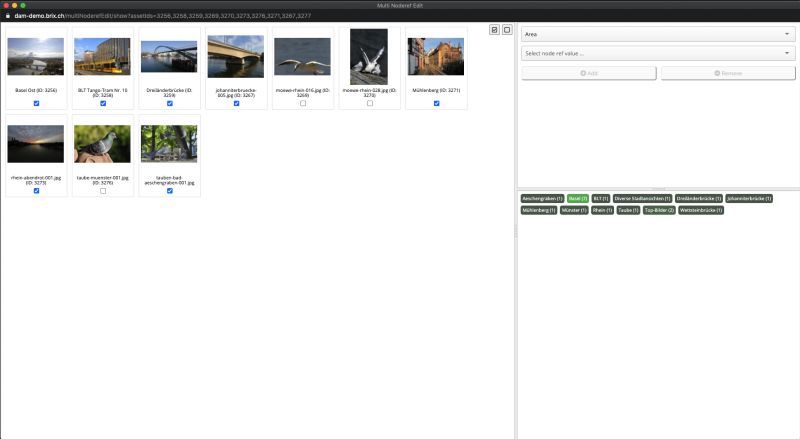Select the Top-Bilder (2) tag
Viewport: 800px width, 439px height.
pyautogui.click(x=659, y=210)
